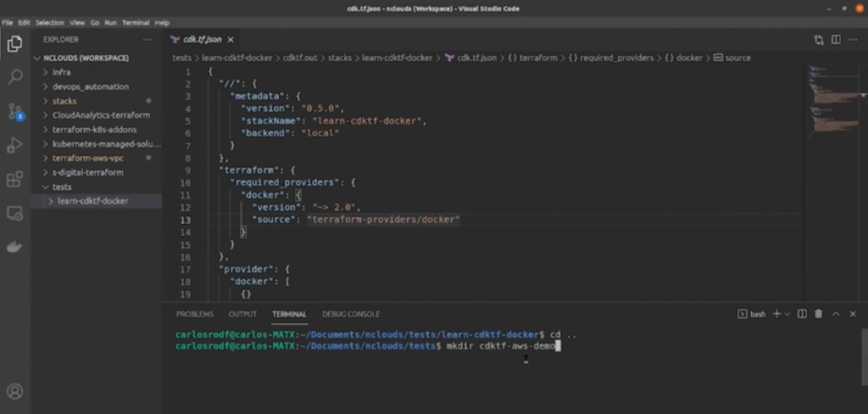
Task: Click inside the terminal command line
Action: tap(503, 346)
